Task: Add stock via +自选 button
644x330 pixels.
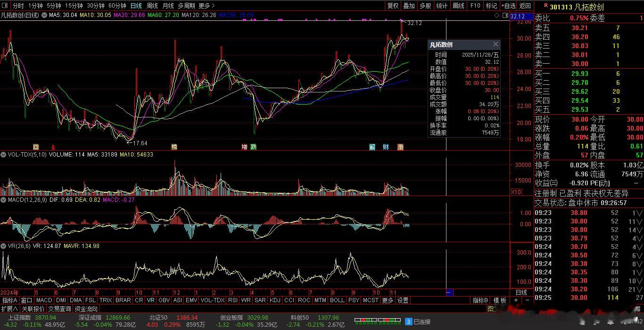Action: (x=508, y=6)
